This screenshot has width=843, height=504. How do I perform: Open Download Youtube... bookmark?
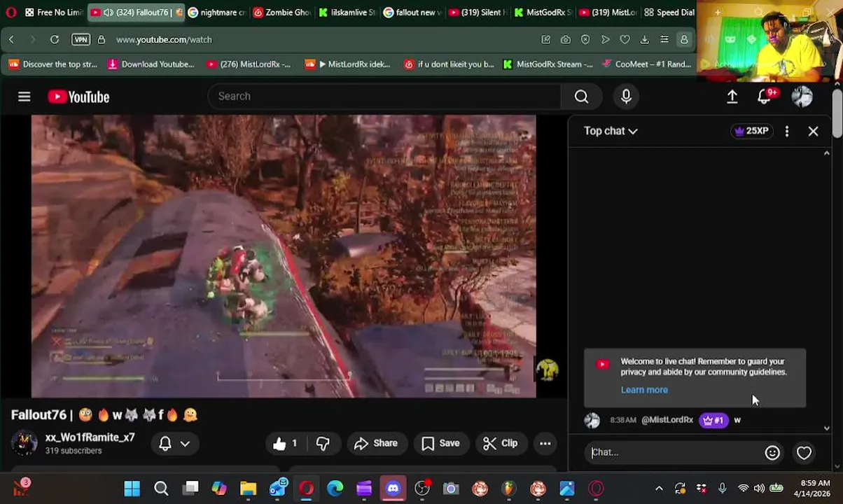151,64
